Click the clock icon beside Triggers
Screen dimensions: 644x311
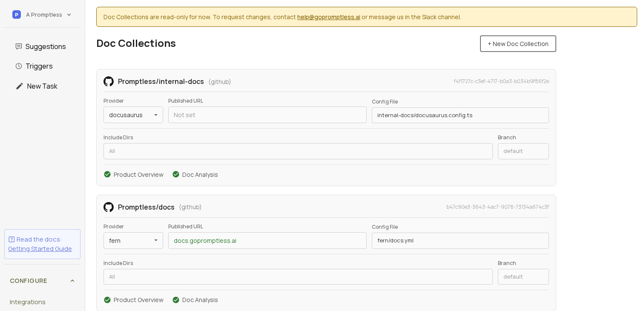pyautogui.click(x=19, y=66)
